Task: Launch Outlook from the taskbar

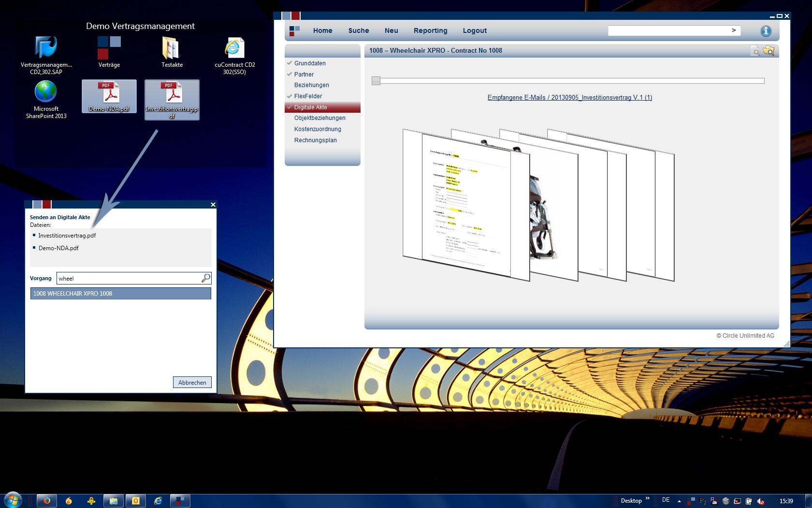Action: tap(136, 500)
